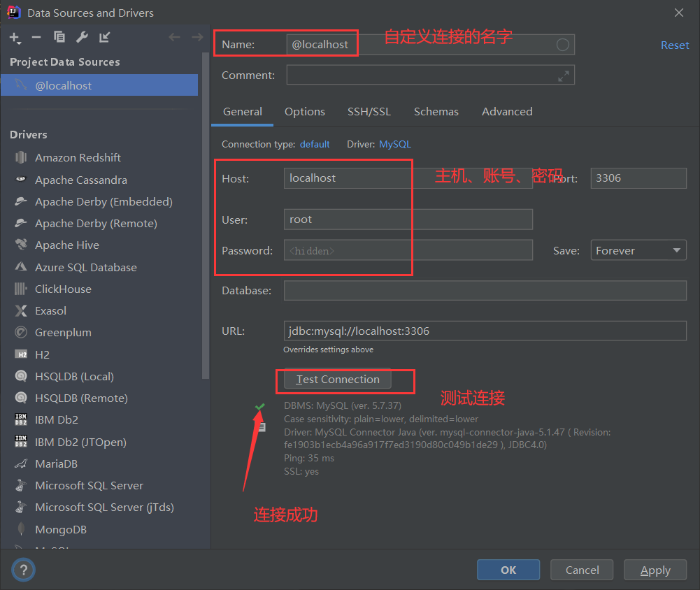The image size is (700, 590).
Task: Select Apache Derby (Embedded) driver icon
Action: tap(20, 201)
